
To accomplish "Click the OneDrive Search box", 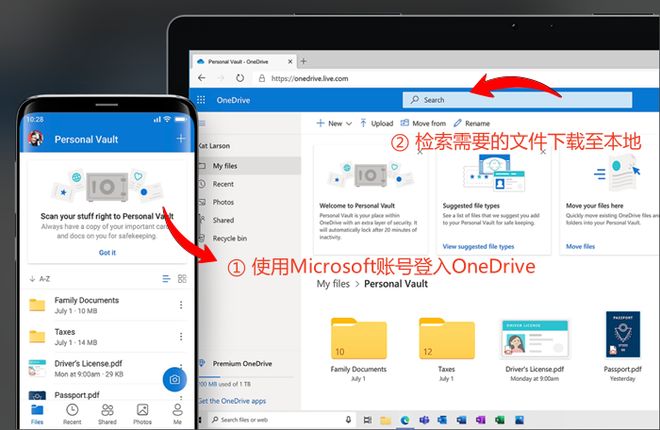I will click(517, 100).
